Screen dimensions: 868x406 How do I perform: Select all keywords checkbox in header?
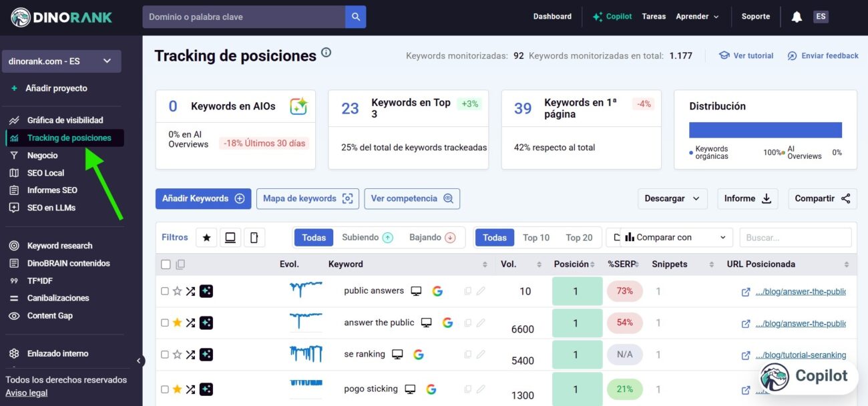coord(166,264)
